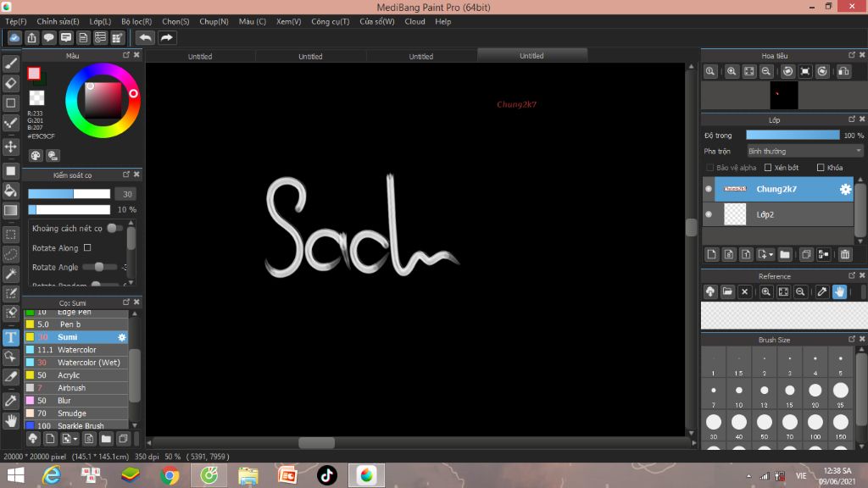Screen dimensions: 868x488
Task: Open the Tệp(F) menu
Action: point(16,21)
